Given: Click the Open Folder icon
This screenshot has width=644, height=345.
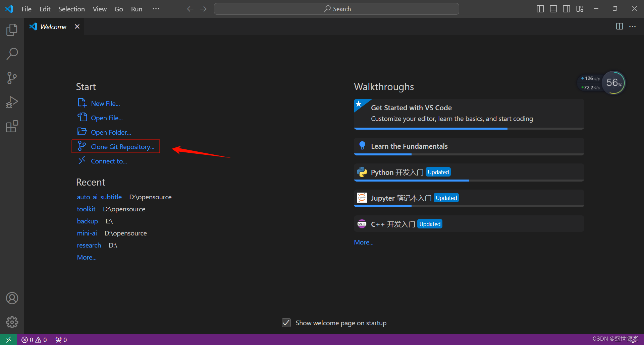Looking at the screenshot, I should point(82,131).
